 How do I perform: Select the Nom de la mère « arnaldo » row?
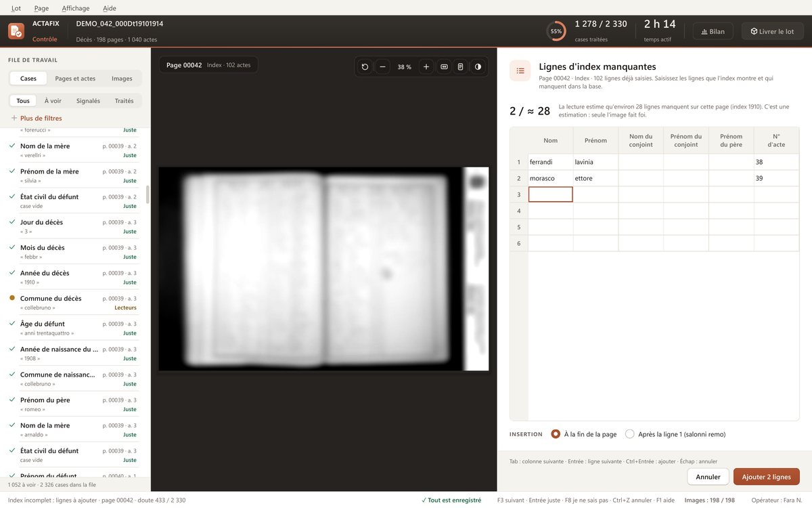[x=74, y=429]
